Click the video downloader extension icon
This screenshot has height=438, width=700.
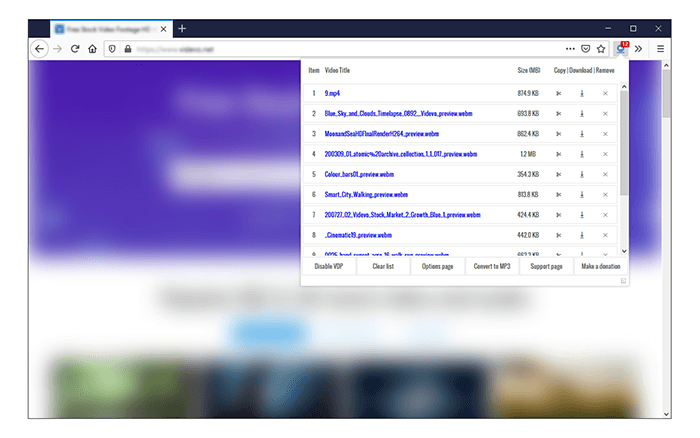point(621,48)
